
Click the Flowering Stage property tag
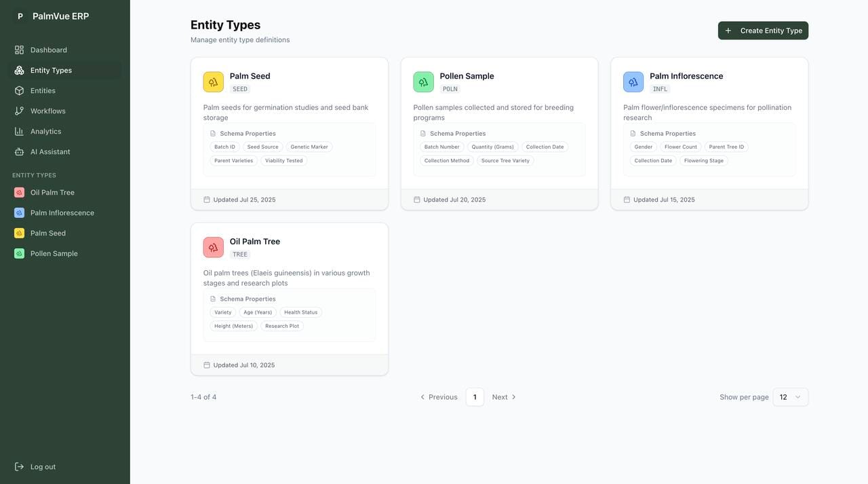(x=704, y=161)
